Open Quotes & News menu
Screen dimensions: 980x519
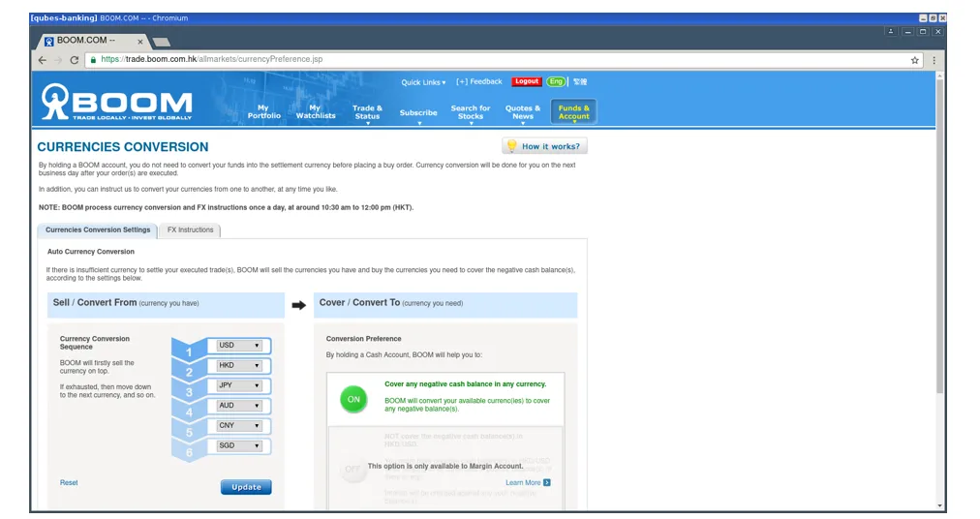point(523,112)
